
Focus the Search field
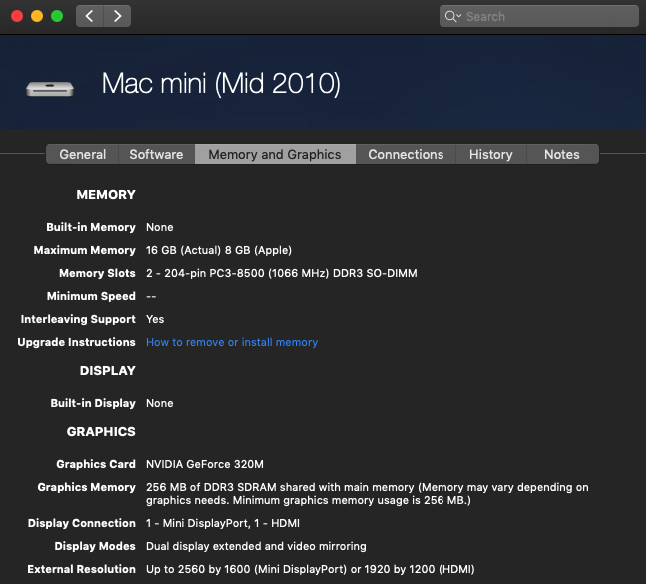[x=539, y=16]
